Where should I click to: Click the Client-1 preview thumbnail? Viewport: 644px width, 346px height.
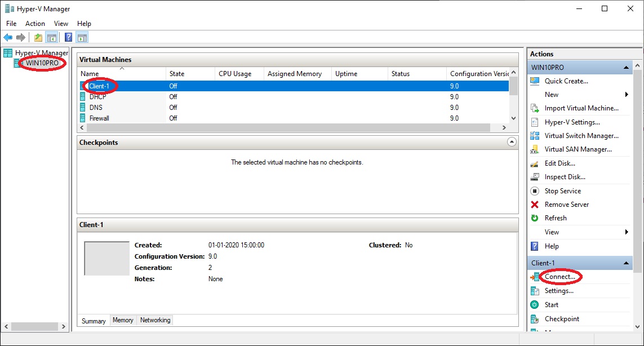point(107,259)
